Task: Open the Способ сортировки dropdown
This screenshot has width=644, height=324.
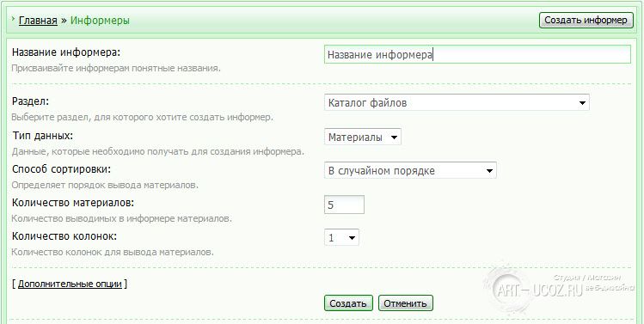Action: pos(410,170)
